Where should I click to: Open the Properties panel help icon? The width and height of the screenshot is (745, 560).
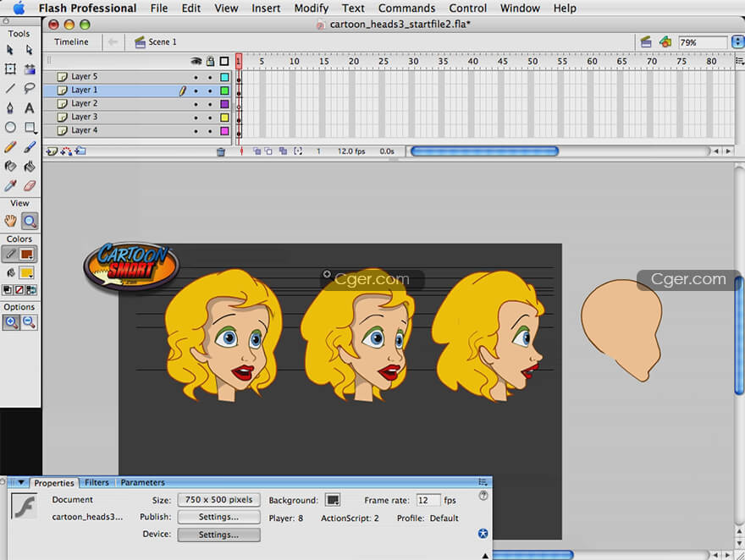[483, 496]
